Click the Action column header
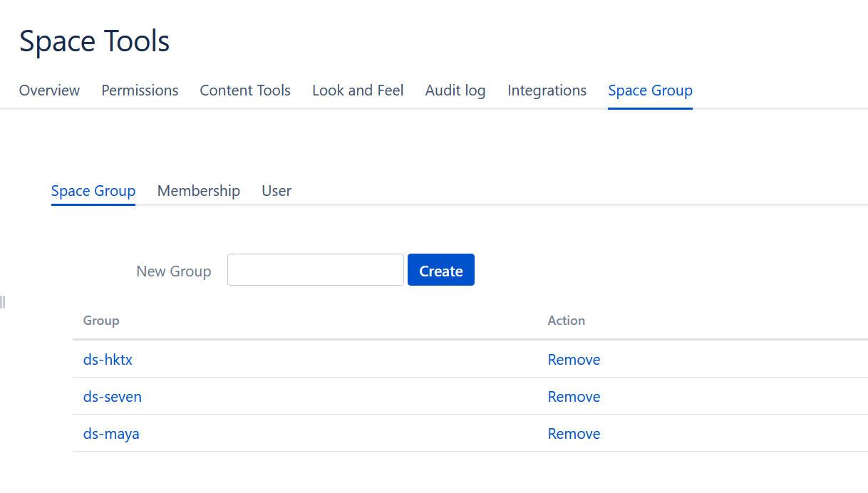868x493 pixels. (x=567, y=321)
